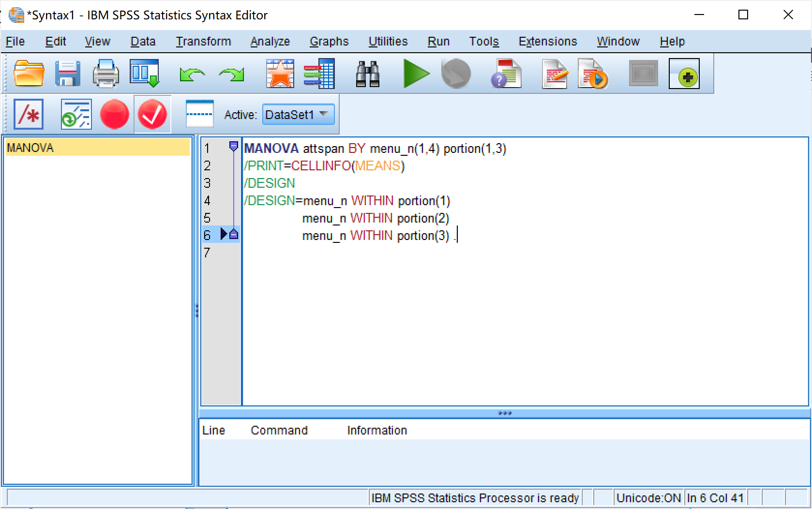
Task: Open the Find dialog with the binoculars icon
Action: (368, 74)
